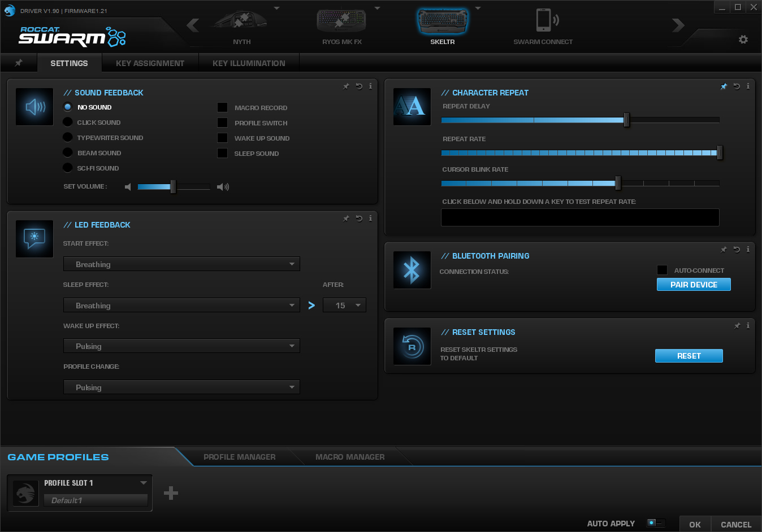Viewport: 762px width, 532px height.
Task: Undo changes in the Sound Feedback panel
Action: tap(359, 86)
